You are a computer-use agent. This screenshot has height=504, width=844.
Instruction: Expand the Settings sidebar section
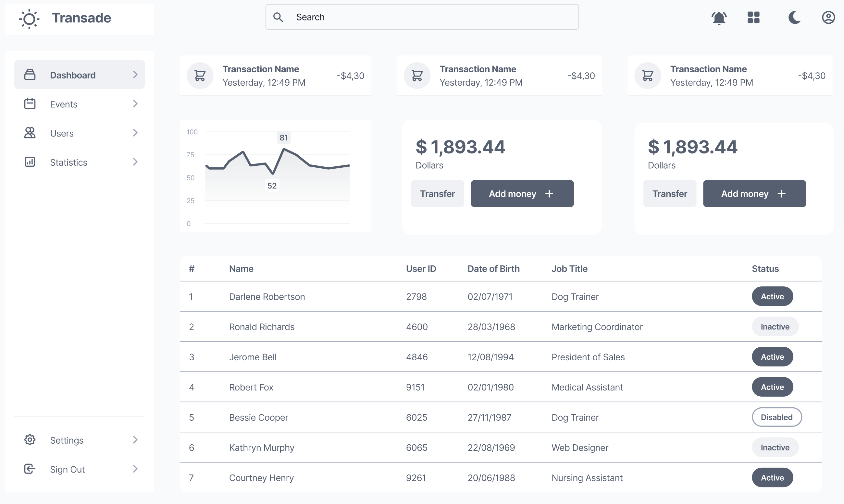pyautogui.click(x=135, y=440)
